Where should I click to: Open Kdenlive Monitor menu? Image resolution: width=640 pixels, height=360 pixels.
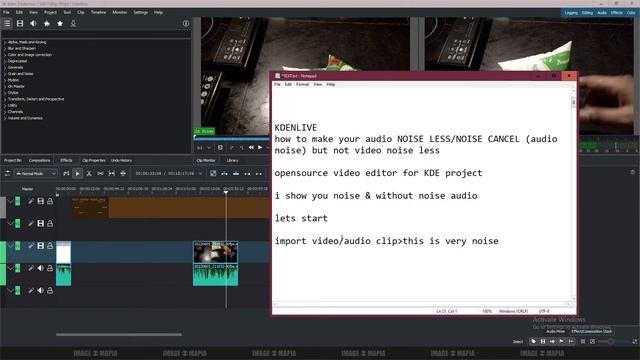tap(120, 12)
